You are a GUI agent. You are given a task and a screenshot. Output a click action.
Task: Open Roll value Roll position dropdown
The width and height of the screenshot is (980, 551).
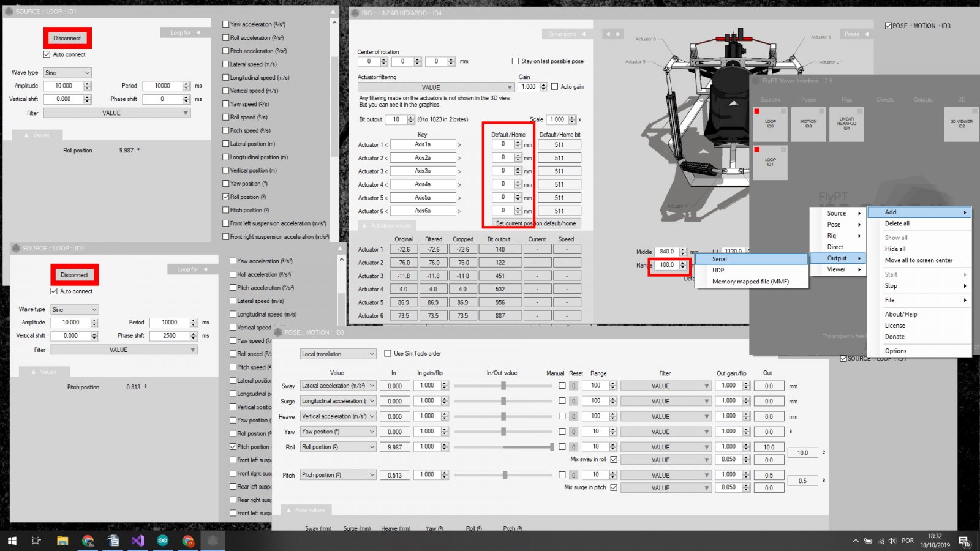pos(338,447)
